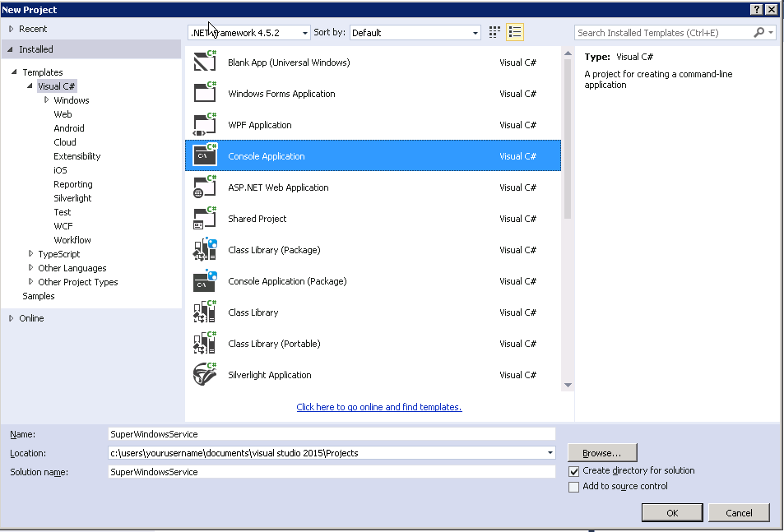784x532 pixels.
Task: Click the search magnifier icon
Action: click(x=758, y=32)
